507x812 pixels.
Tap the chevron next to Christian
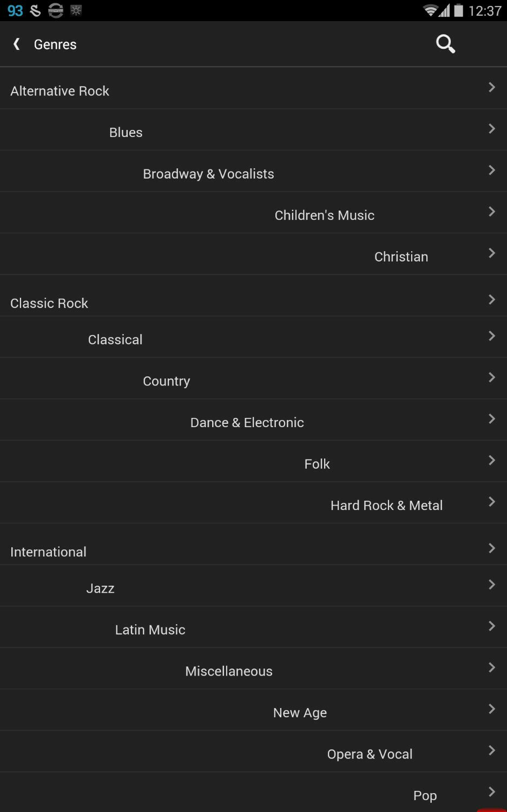point(491,253)
